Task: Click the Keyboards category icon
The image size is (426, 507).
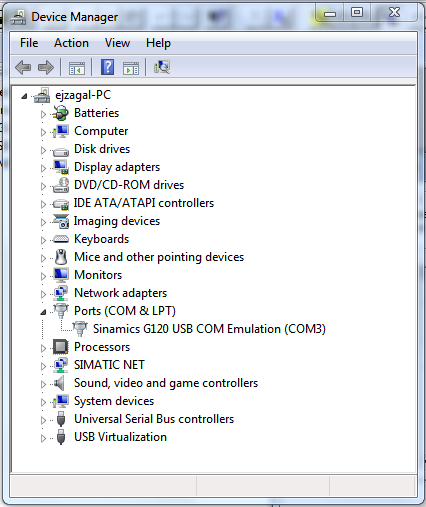Action: pos(61,239)
